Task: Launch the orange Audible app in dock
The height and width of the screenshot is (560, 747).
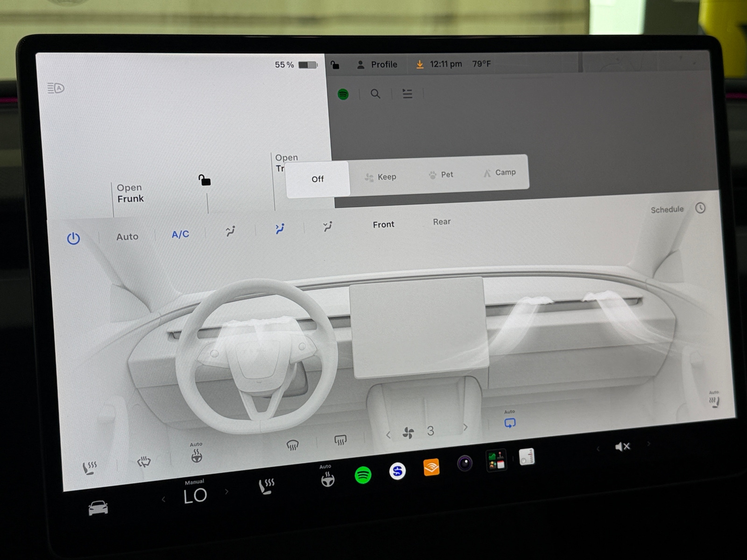Action: (x=431, y=467)
